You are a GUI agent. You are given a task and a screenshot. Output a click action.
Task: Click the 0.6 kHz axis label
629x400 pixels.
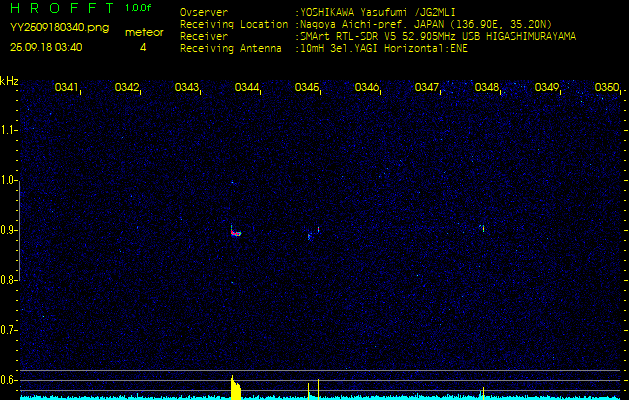8,380
